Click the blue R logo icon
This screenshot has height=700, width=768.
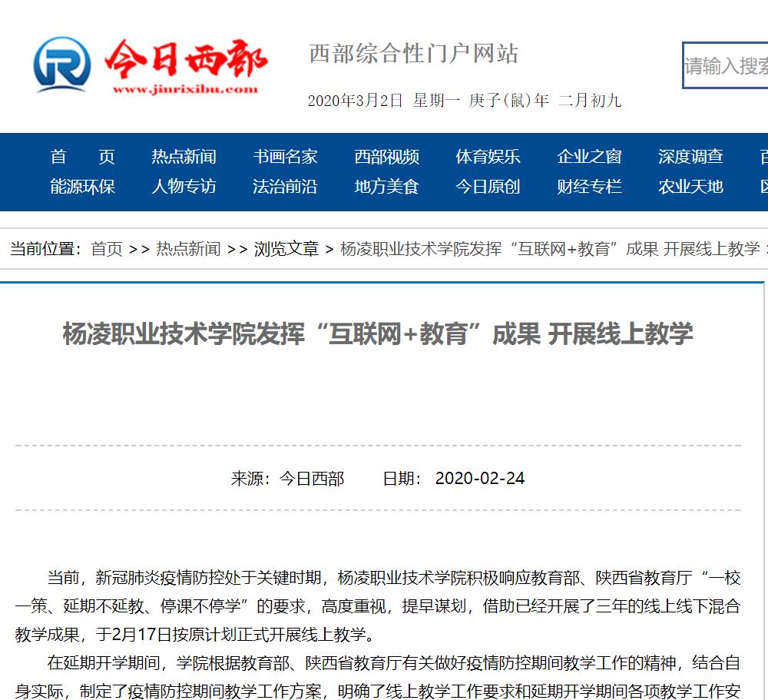coord(61,65)
